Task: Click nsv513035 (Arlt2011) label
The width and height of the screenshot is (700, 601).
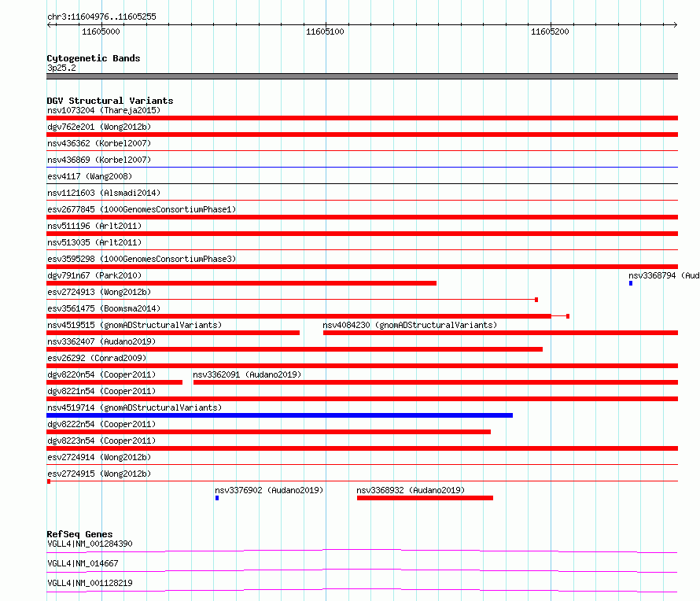Action: (94, 242)
